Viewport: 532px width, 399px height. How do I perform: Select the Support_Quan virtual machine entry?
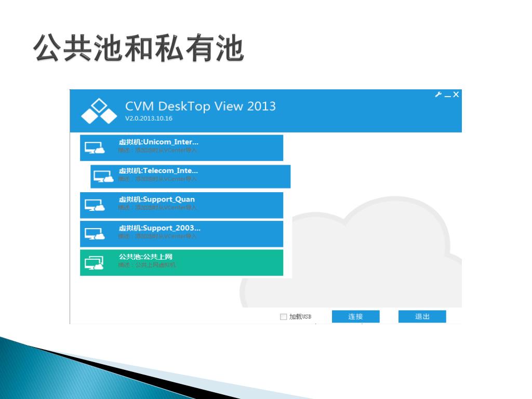pos(181,205)
